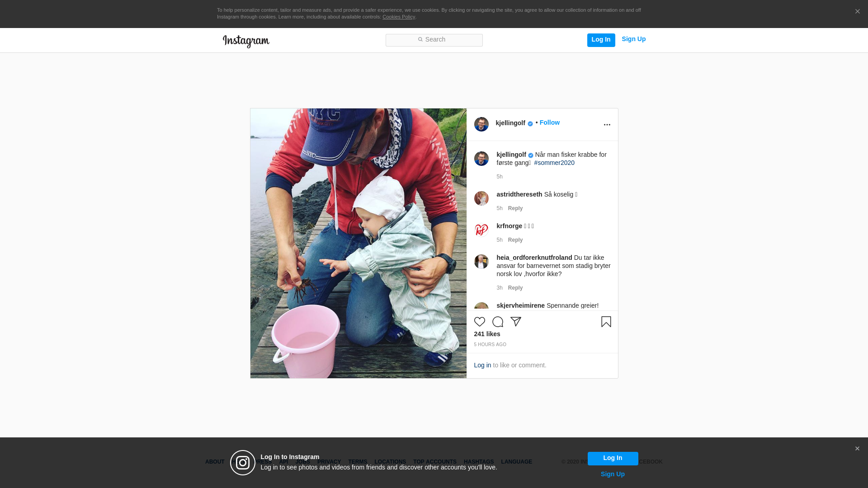Open the Sign Up link in header
868x488 pixels.
point(633,39)
